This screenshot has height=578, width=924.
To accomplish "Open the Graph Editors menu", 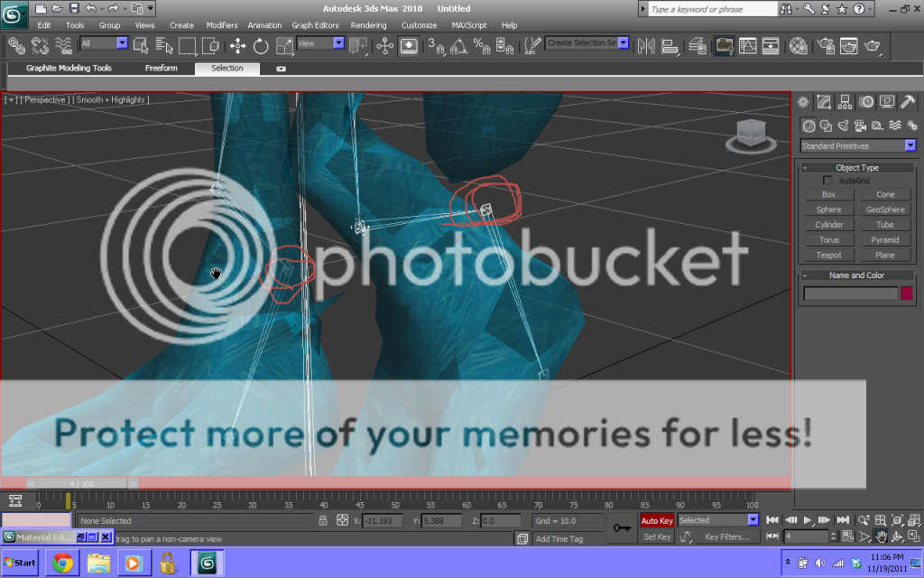I will (315, 25).
